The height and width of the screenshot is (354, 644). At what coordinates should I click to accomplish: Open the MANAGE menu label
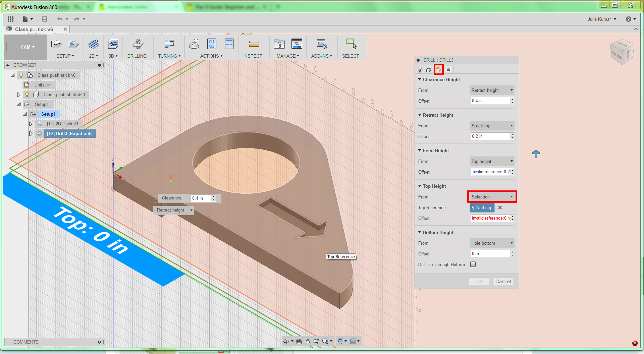click(x=288, y=56)
